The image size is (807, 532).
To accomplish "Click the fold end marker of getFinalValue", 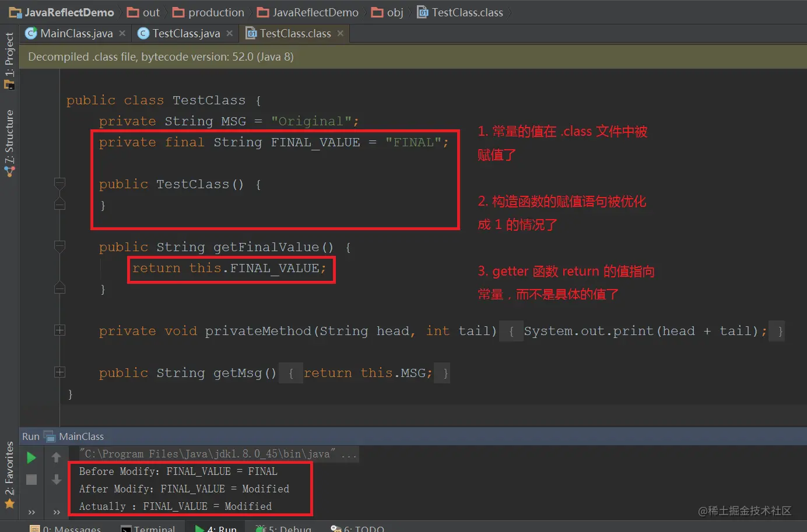I will pos(59,288).
